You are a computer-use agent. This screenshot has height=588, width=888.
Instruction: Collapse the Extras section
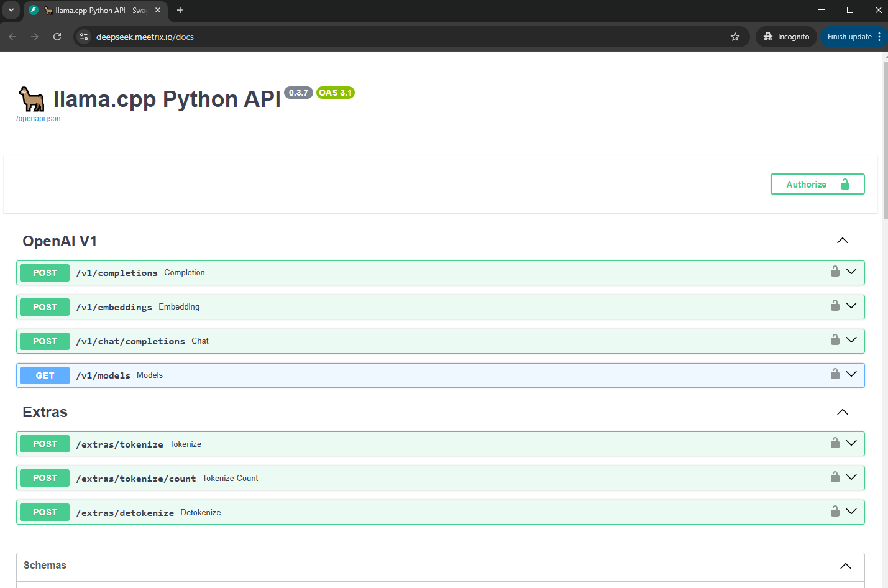pyautogui.click(x=843, y=412)
